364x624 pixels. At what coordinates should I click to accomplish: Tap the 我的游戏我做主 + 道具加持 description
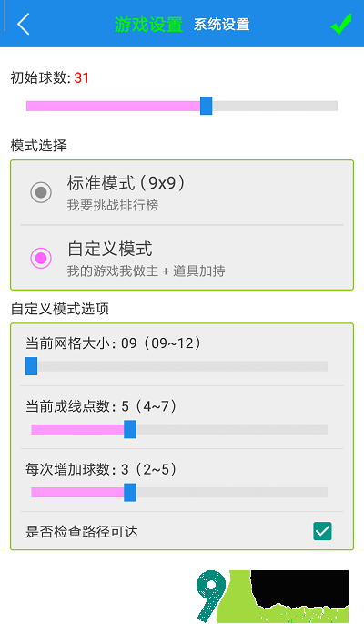[146, 271]
